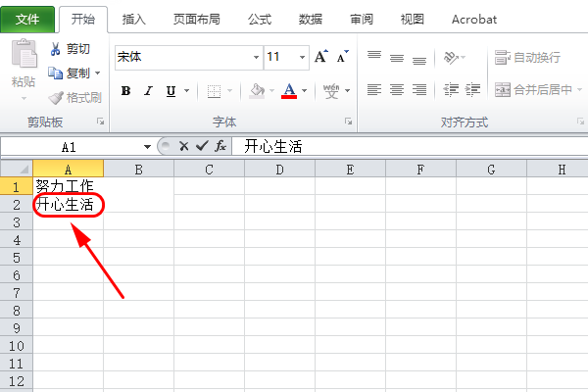Align text to vertical middle
Image resolution: width=588 pixels, height=392 pixels.
(x=397, y=58)
